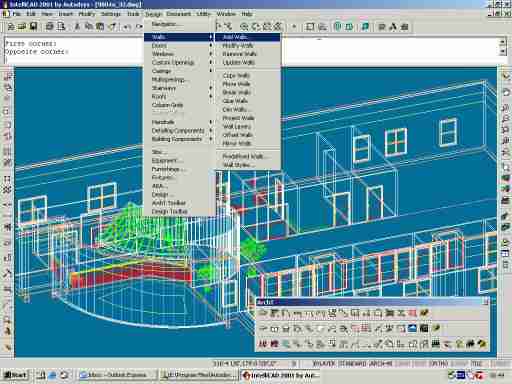Select Offset Walls
The width and height of the screenshot is (512, 384).
[247, 135]
